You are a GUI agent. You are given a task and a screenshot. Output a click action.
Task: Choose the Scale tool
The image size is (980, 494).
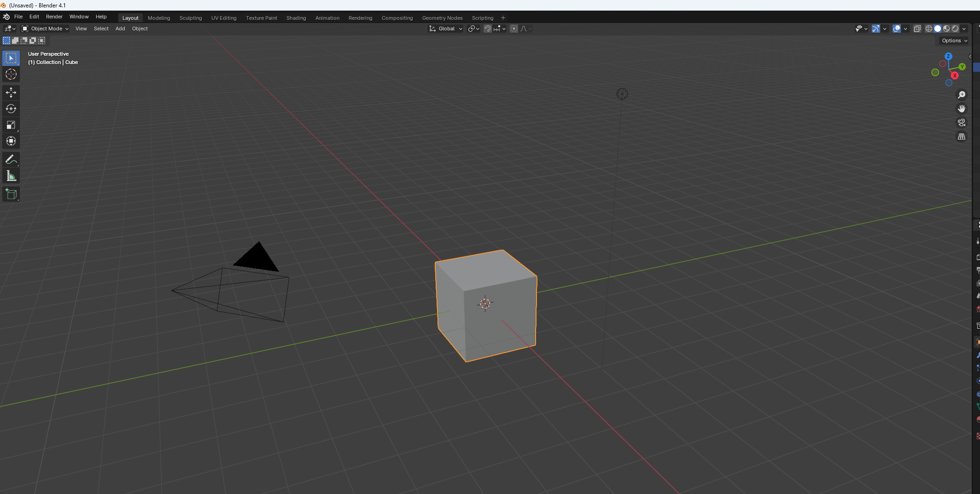click(x=11, y=125)
